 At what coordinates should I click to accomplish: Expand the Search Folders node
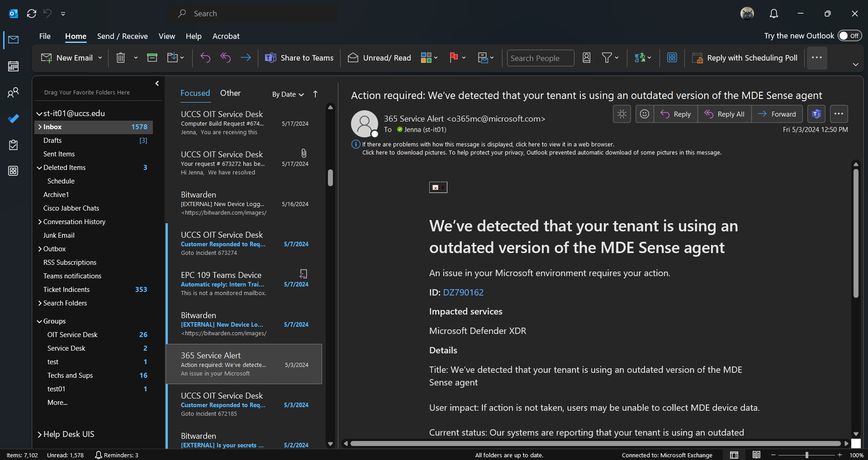click(40, 303)
